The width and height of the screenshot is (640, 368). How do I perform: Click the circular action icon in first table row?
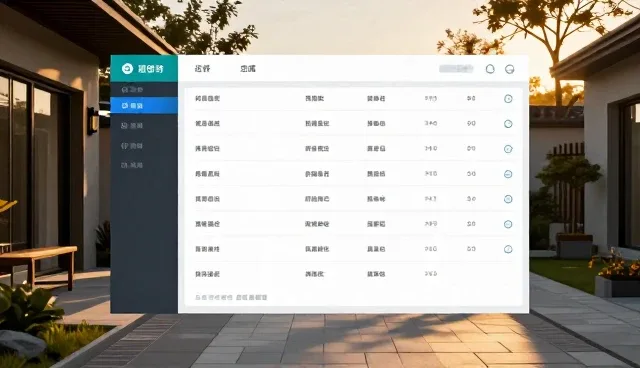pyautogui.click(x=508, y=99)
